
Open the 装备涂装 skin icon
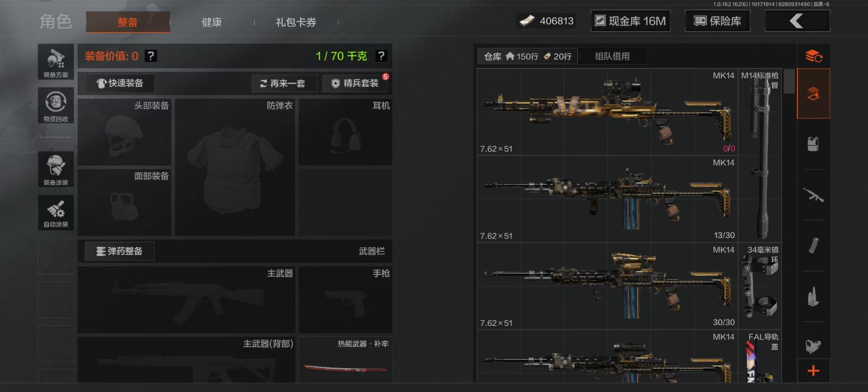pos(56,169)
